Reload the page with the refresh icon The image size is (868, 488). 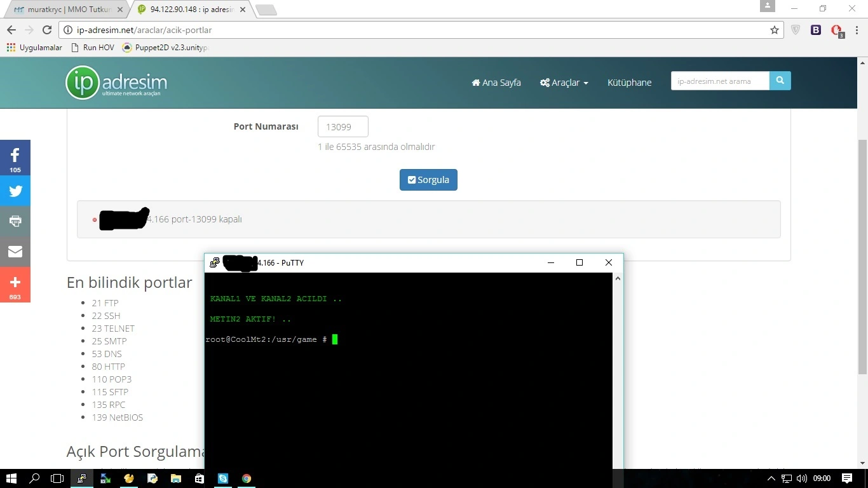47,30
